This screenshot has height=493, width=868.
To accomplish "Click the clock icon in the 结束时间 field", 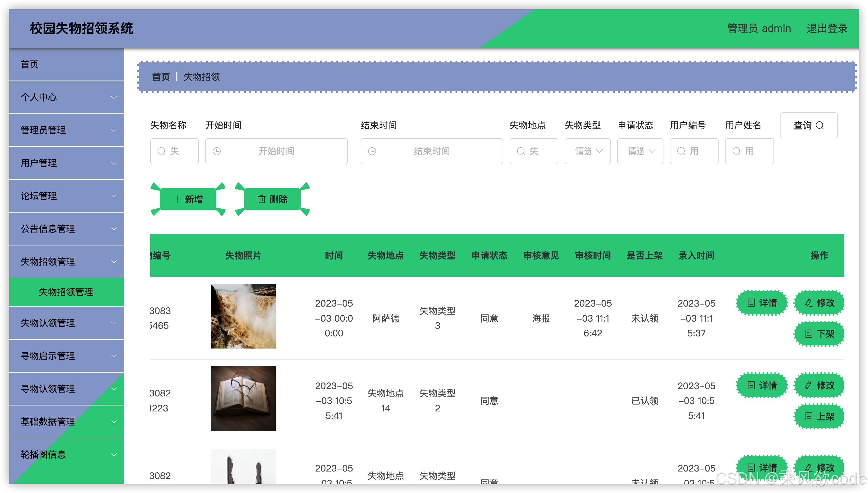I will pos(373,151).
